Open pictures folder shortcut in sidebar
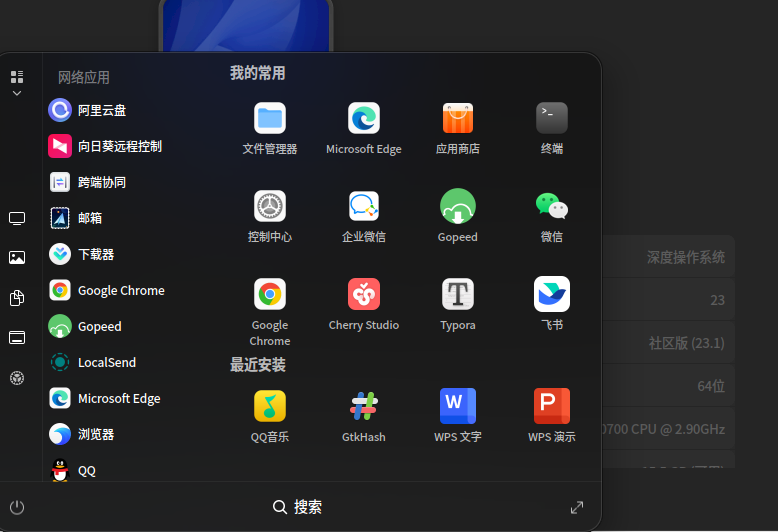 (x=17, y=258)
